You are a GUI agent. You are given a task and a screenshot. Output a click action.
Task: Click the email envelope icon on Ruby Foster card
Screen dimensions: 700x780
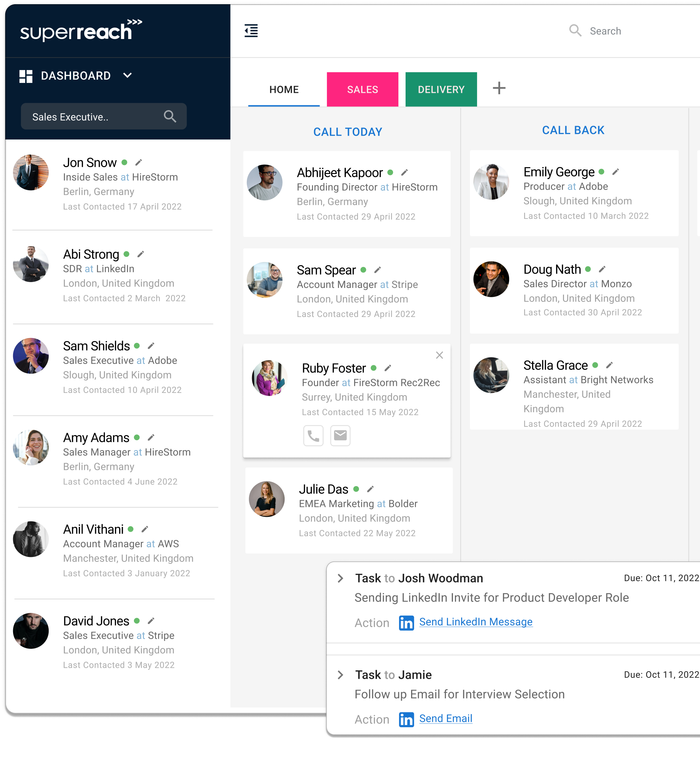(340, 435)
